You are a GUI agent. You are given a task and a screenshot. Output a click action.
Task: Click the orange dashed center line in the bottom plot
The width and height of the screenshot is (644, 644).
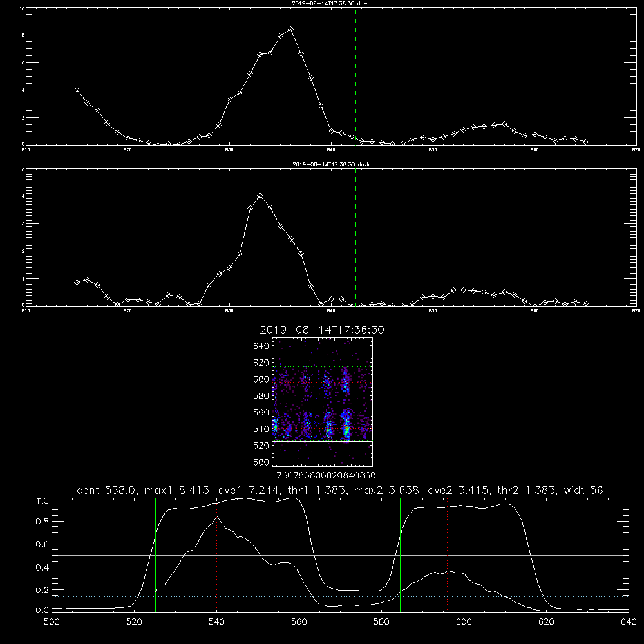pos(332,555)
